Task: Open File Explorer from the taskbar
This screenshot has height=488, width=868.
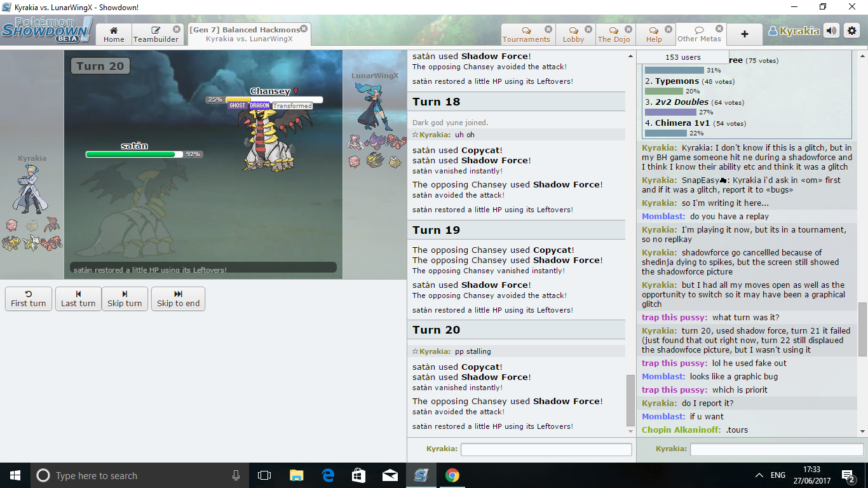Action: click(296, 475)
